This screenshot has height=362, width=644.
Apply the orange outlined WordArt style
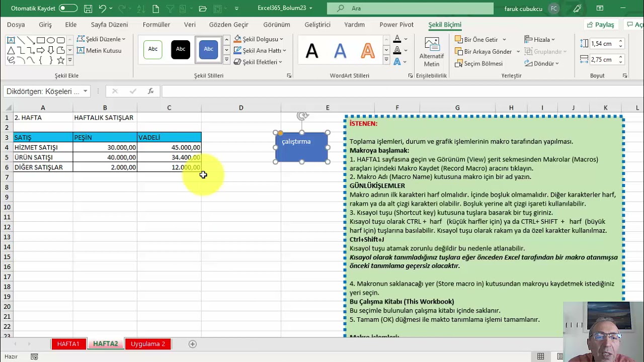(368, 50)
